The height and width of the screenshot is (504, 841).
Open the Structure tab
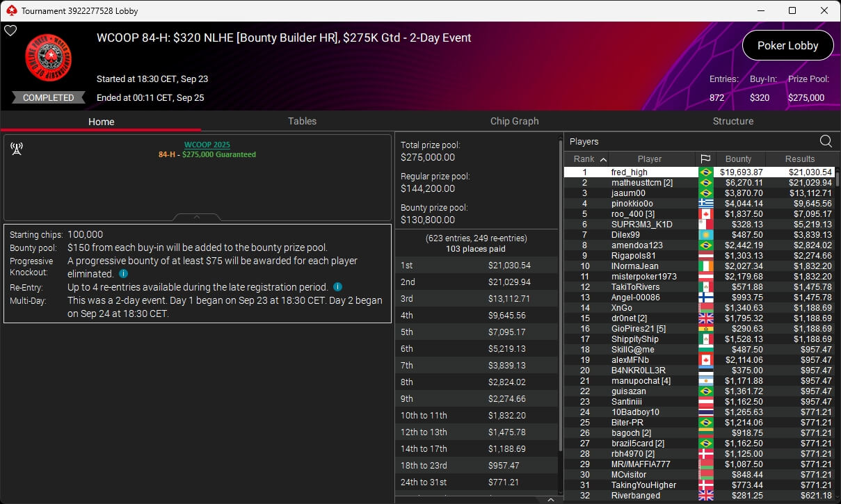click(732, 121)
